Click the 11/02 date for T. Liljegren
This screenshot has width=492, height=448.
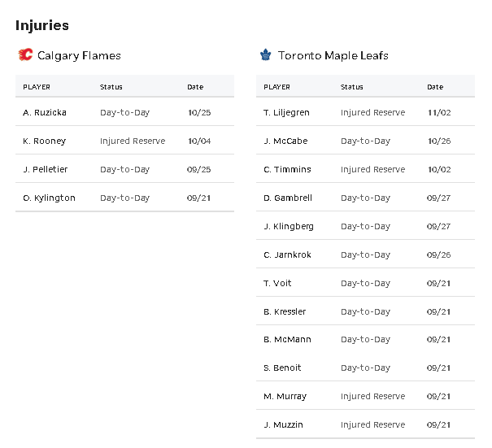pos(439,113)
